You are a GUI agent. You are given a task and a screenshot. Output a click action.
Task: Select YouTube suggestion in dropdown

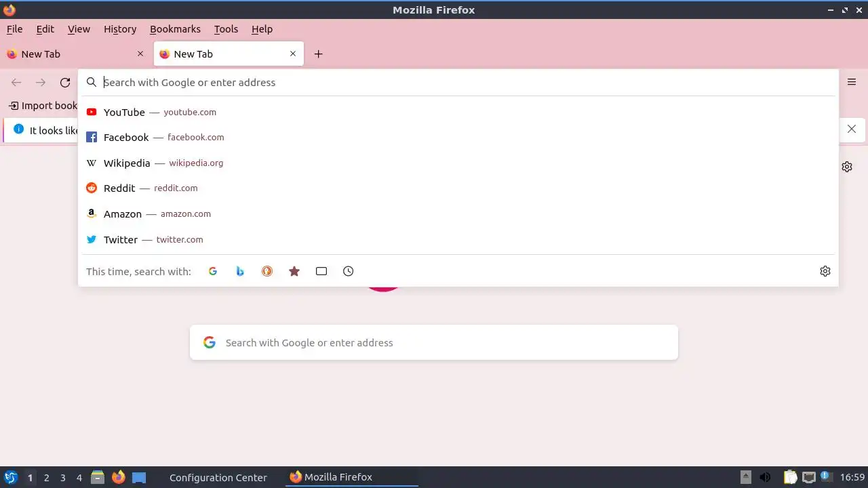click(x=458, y=112)
